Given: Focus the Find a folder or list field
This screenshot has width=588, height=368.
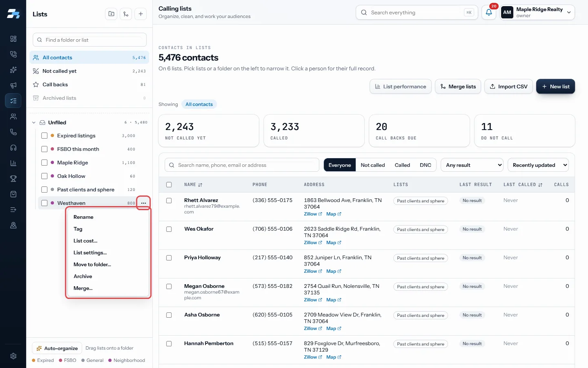Looking at the screenshot, I should pyautogui.click(x=89, y=40).
